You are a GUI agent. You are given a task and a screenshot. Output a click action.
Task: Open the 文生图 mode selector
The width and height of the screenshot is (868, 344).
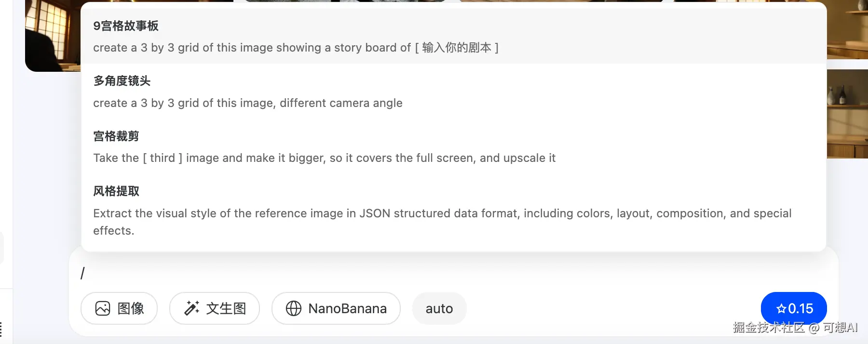215,308
